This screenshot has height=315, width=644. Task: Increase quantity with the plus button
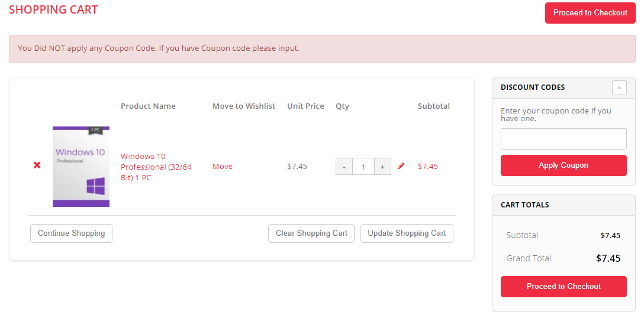click(x=382, y=167)
